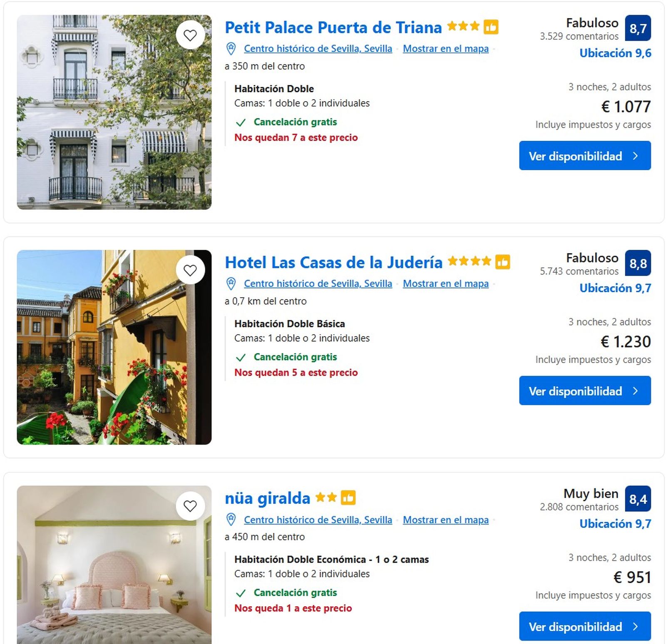Screen dimensions: 666x644
Task: Click the chevron on nüa giralda's Ver disponibilidad button
Action: click(636, 627)
